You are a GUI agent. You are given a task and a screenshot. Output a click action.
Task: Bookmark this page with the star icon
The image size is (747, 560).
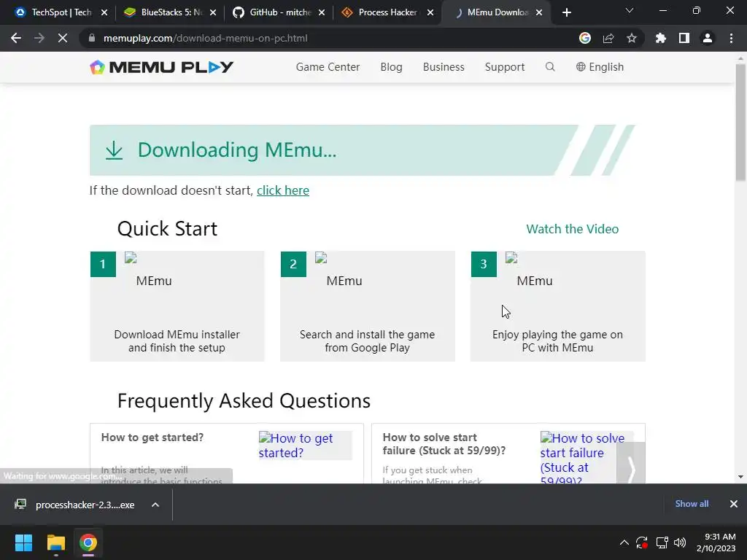[x=632, y=38]
